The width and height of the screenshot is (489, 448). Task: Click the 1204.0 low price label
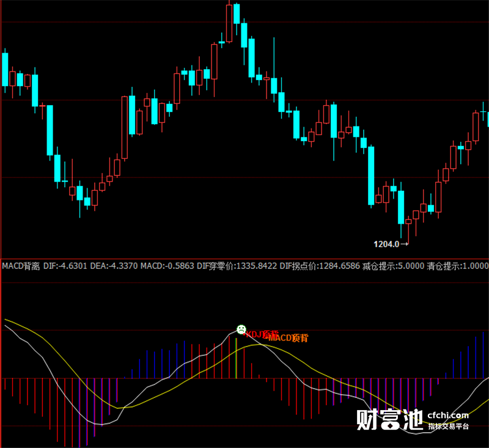[386, 244]
